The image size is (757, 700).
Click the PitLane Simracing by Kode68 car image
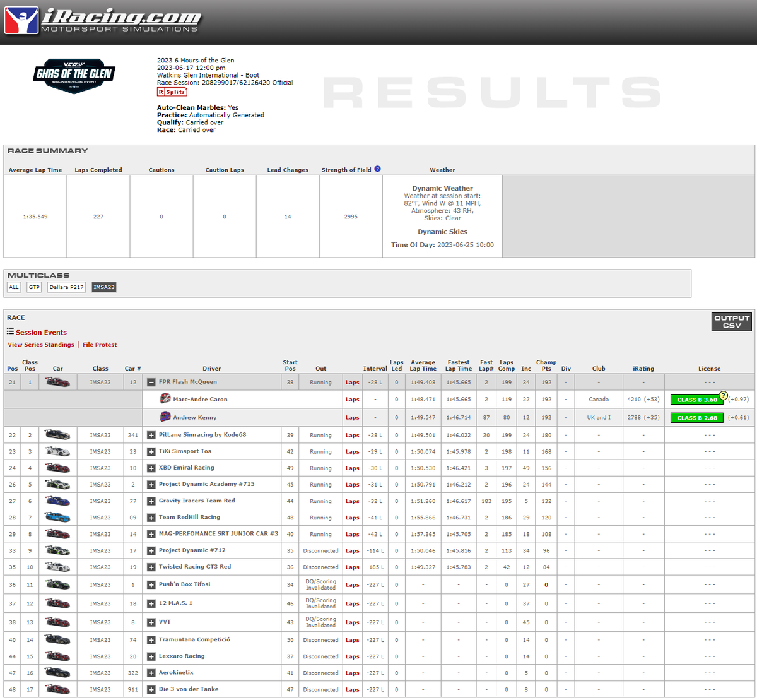pyautogui.click(x=57, y=435)
